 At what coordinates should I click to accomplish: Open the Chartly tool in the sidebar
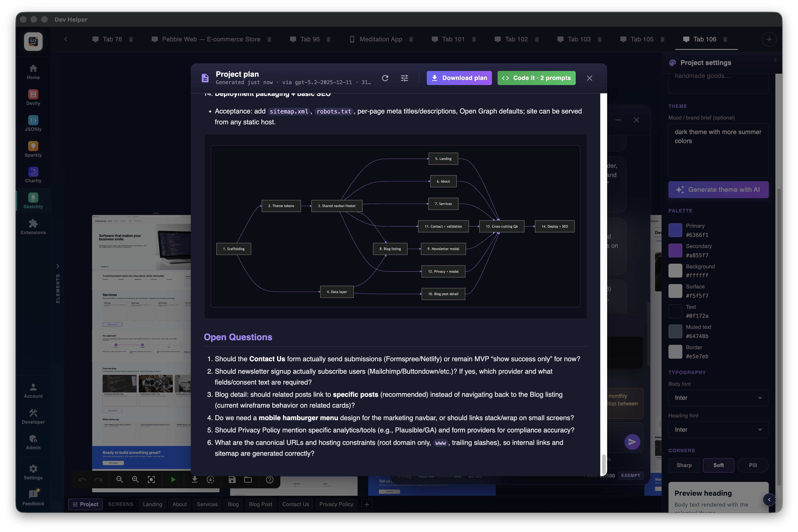[x=33, y=175]
